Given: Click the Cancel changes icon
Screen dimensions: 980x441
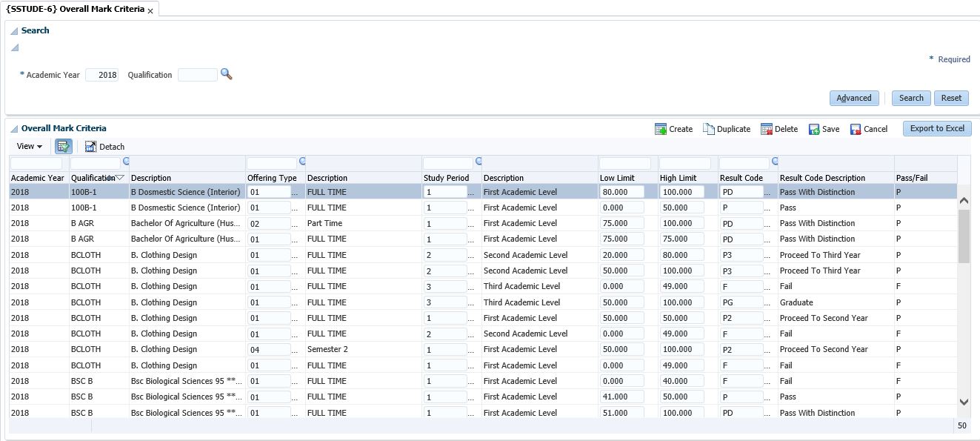Looking at the screenshot, I should click(x=856, y=129).
